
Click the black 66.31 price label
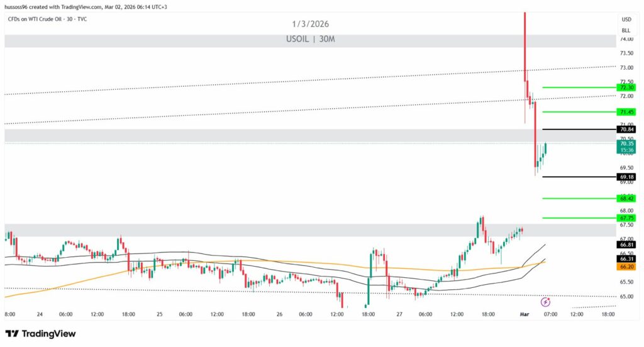click(x=626, y=258)
